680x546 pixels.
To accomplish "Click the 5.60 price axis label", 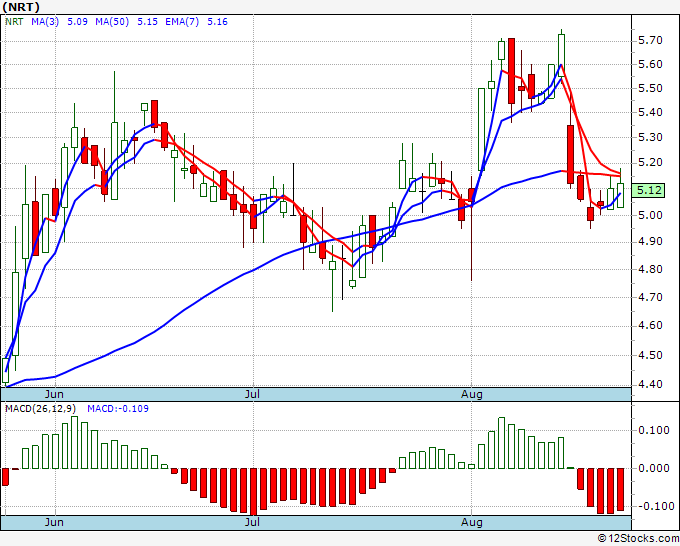I will click(650, 64).
